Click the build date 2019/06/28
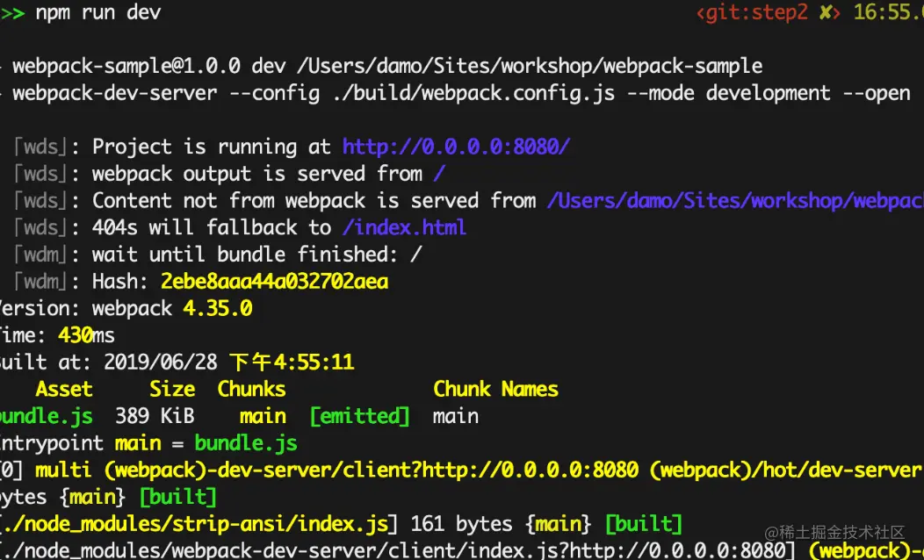The image size is (924, 560). point(160,363)
